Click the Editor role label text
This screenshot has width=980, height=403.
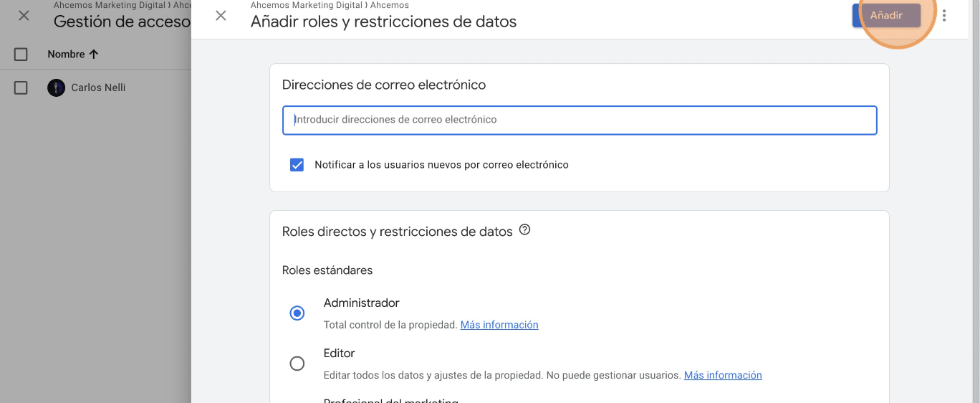point(339,354)
